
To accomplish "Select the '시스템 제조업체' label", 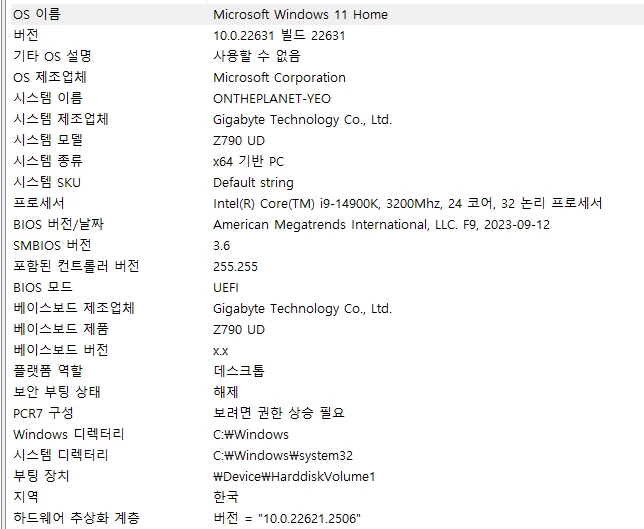I will (61, 120).
